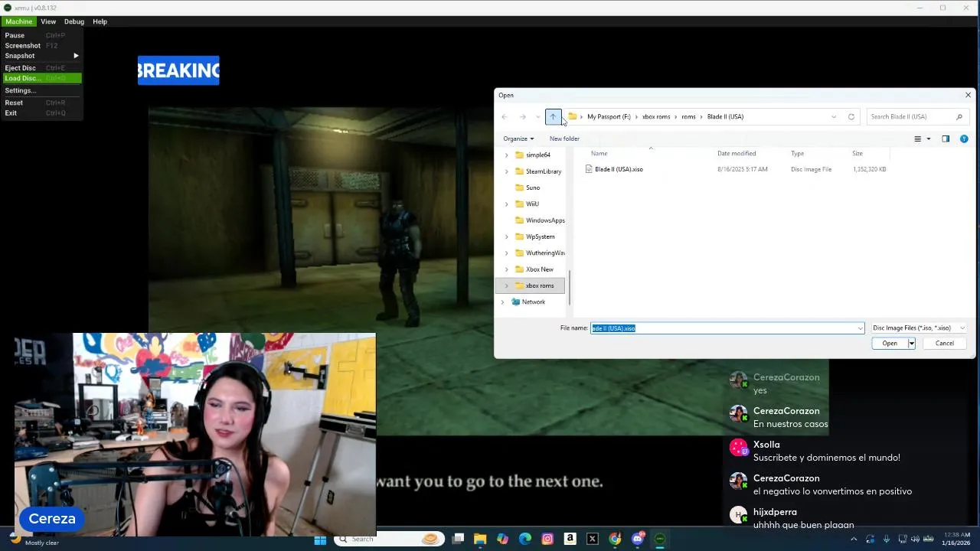Open the Windows Start menu

pyautogui.click(x=320, y=540)
